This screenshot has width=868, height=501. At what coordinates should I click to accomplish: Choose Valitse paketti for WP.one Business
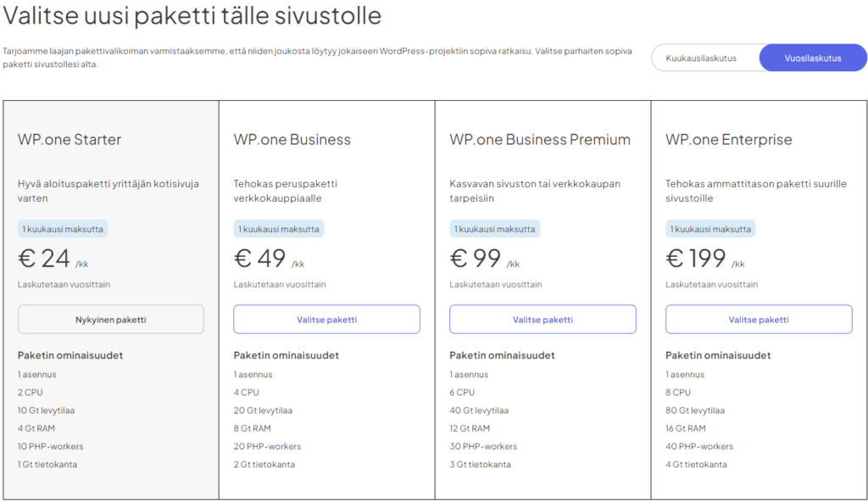326,320
